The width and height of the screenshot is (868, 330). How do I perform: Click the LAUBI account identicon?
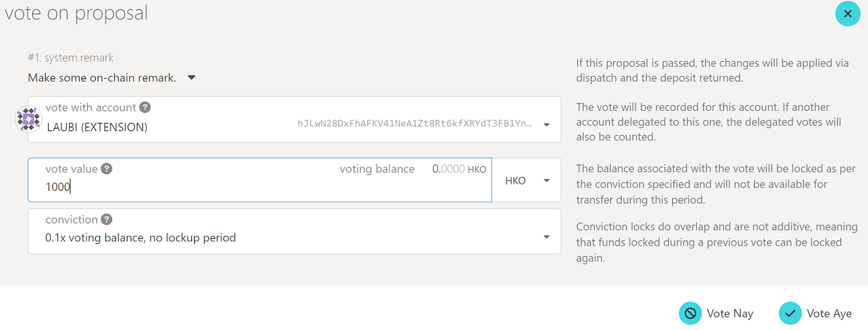coord(27,119)
